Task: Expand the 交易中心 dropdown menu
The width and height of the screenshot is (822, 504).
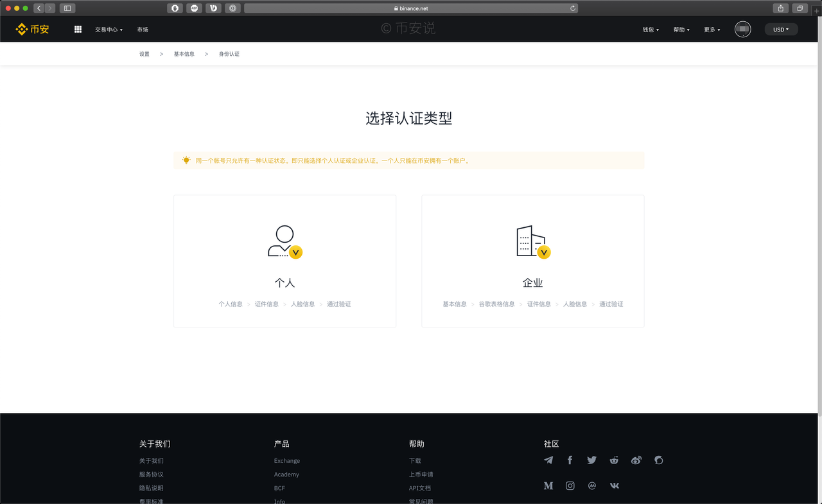Action: tap(109, 30)
